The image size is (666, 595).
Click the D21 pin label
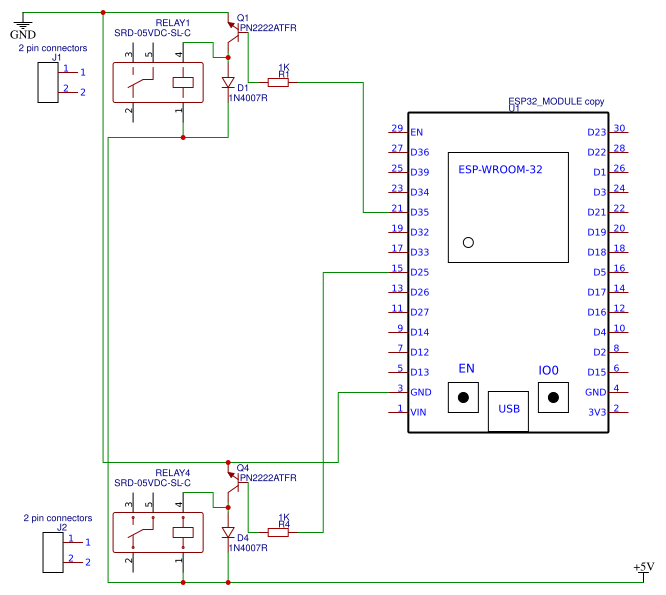point(597,212)
